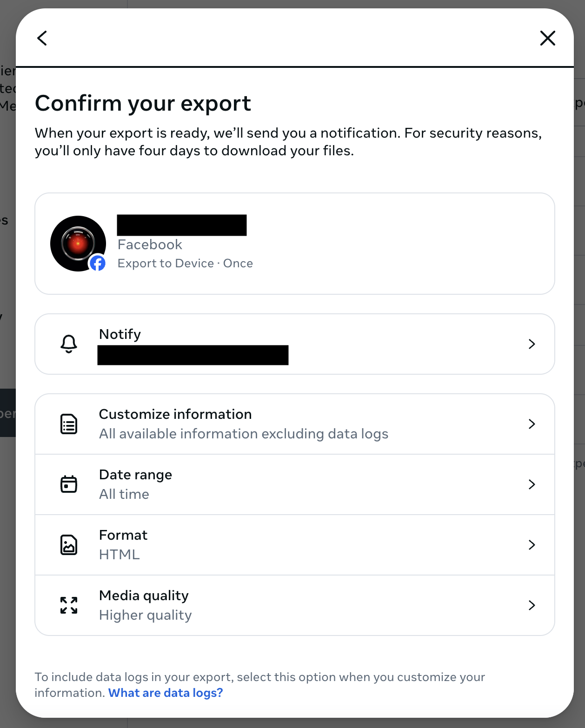The image size is (585, 728).
Task: Select the Format row showing HTML
Action: 295,545
